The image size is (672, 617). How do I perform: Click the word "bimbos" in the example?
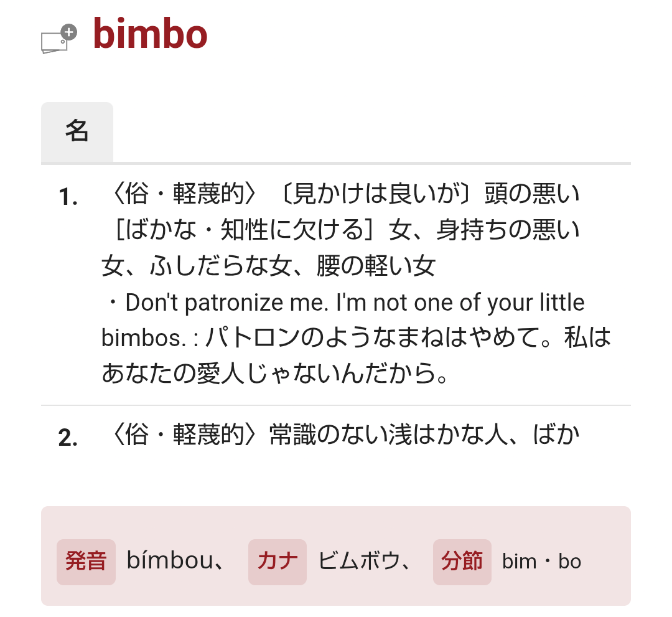point(142,339)
